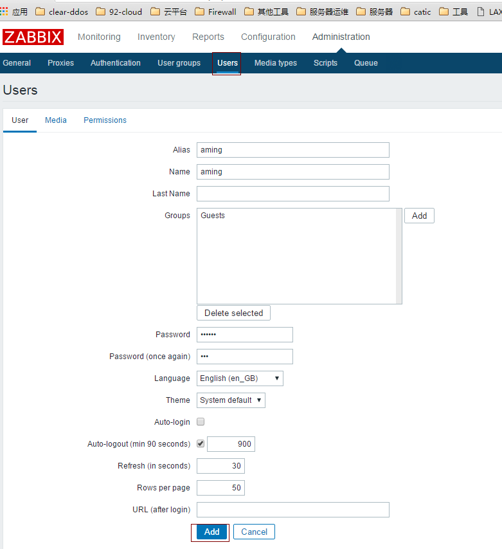The image size is (502, 549).
Task: Open the clear-ddos bookmark folder
Action: click(62, 12)
